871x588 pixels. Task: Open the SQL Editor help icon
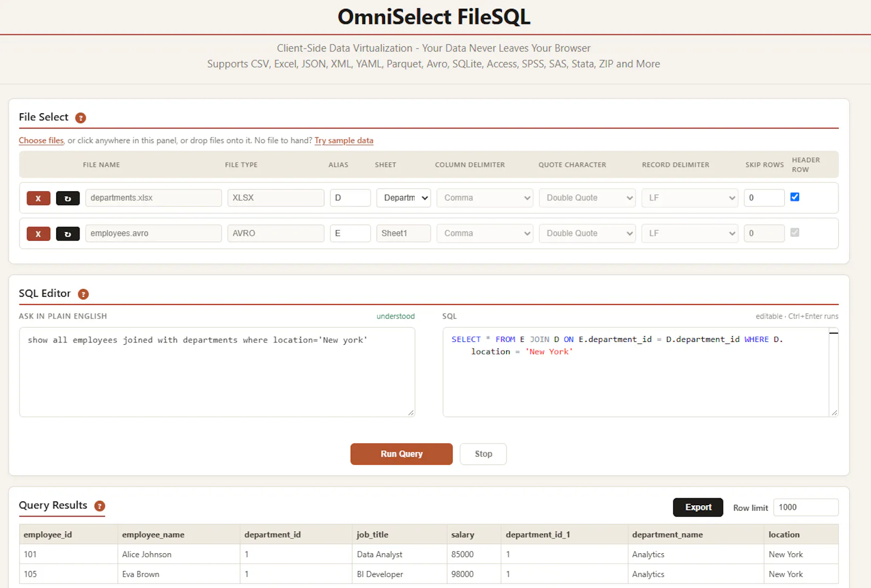[83, 294]
